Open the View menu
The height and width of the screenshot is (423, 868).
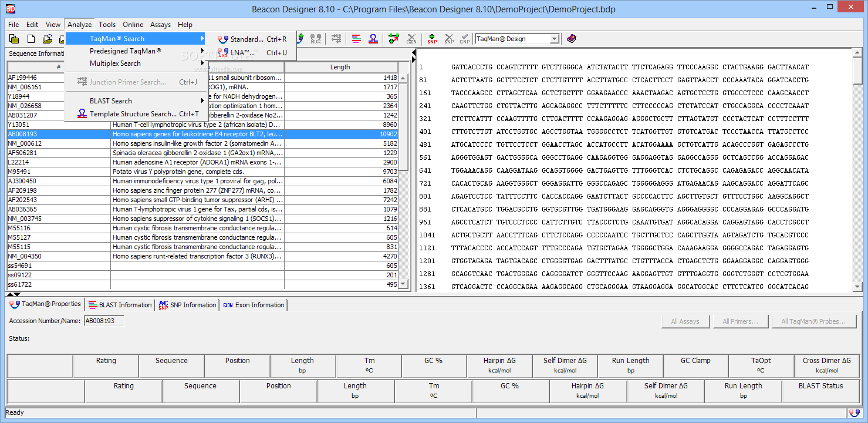coord(53,25)
